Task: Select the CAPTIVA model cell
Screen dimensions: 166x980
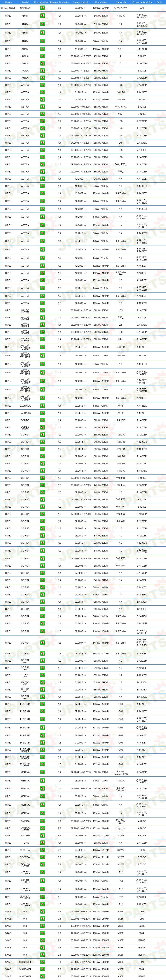Action: tap(25, 8)
